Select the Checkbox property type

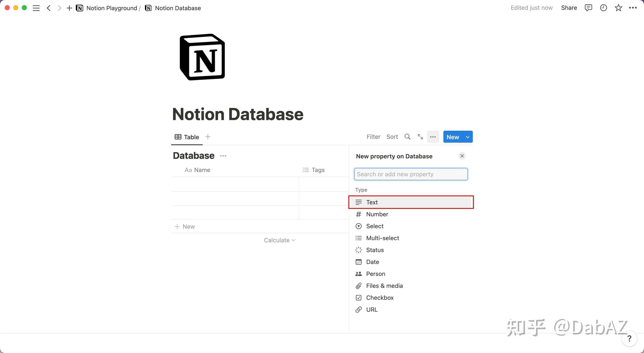tap(379, 297)
